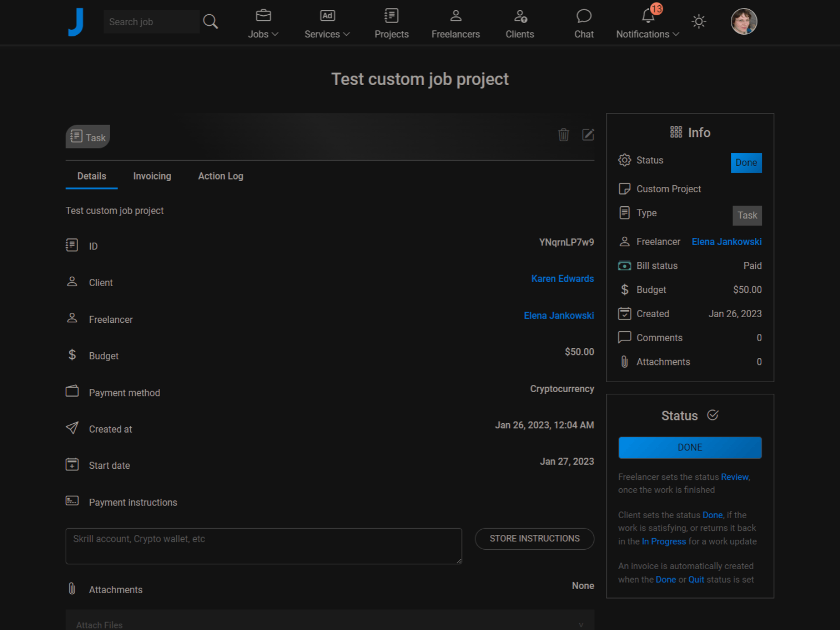Click the Services Ad icon

pos(327,16)
